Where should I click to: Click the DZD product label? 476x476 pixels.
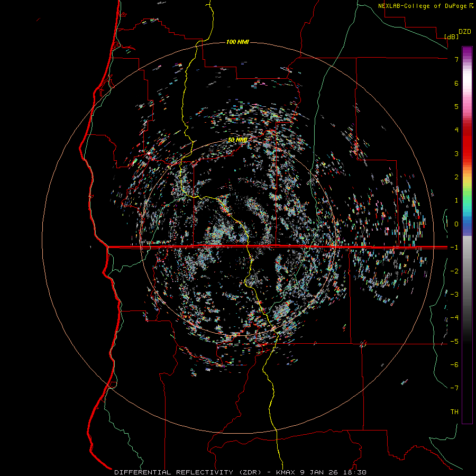point(464,32)
